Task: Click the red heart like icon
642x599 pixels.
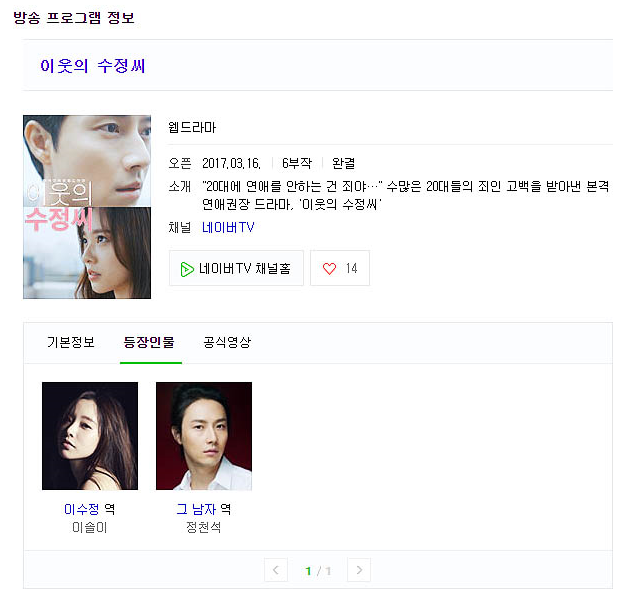Action: 329,269
